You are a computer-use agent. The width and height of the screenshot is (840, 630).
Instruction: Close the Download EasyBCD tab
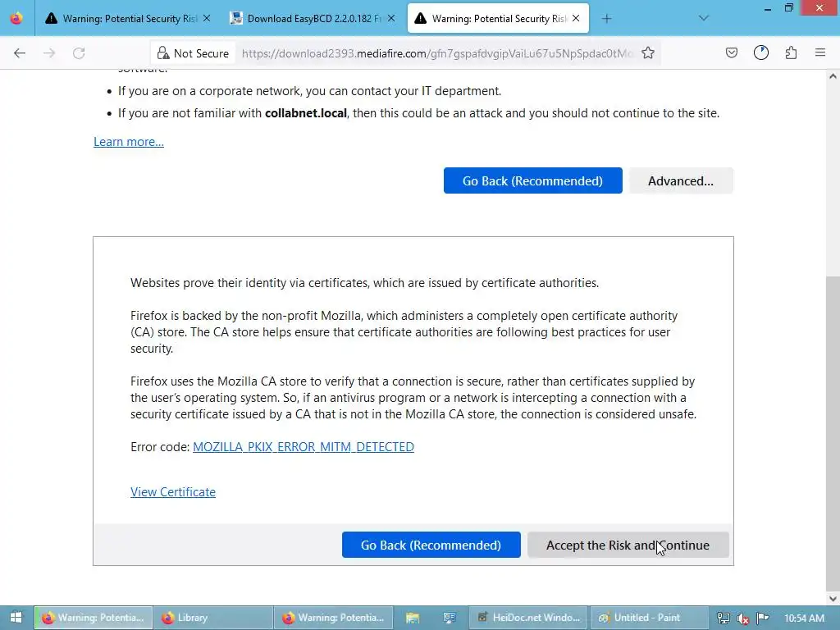coord(391,18)
